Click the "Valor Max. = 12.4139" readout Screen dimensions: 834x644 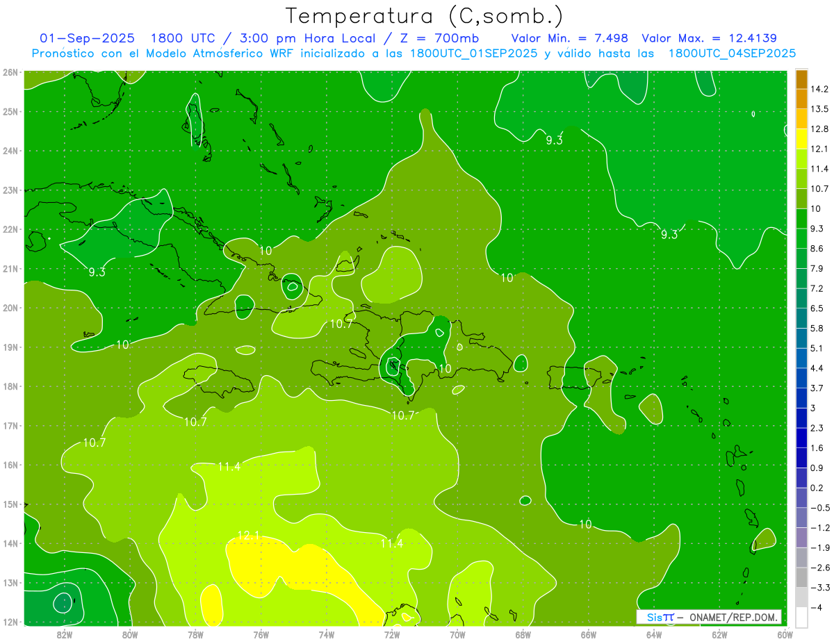coord(710,38)
